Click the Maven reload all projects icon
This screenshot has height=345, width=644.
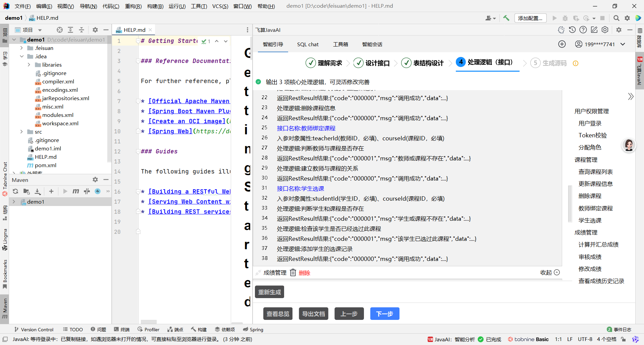click(x=15, y=191)
